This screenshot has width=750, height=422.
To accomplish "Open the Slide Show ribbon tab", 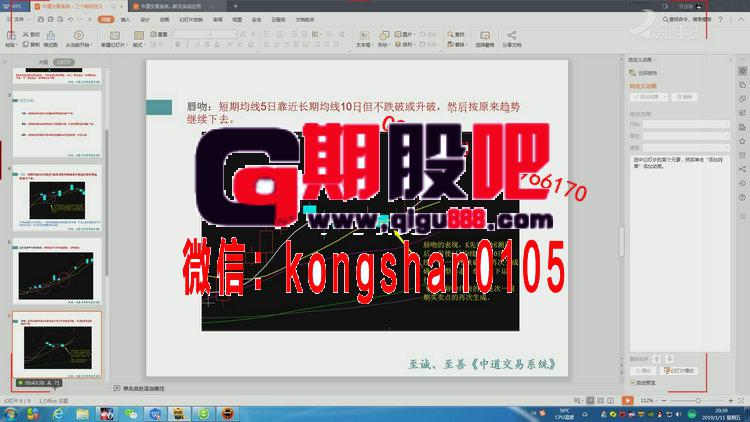I will [x=191, y=20].
